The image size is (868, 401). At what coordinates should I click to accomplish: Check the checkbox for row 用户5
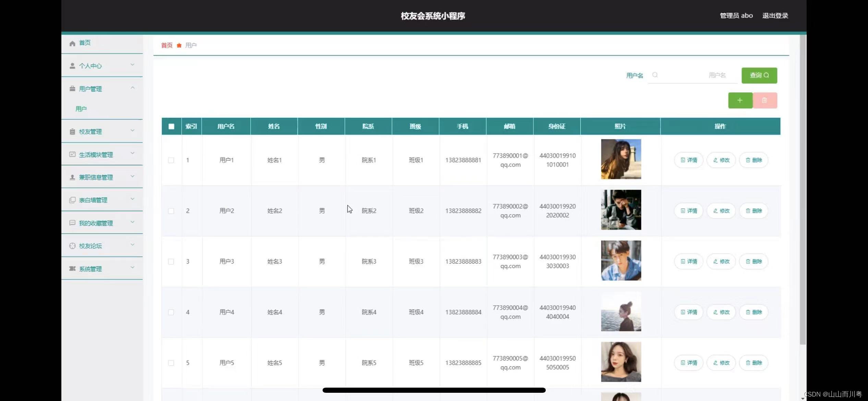click(171, 363)
